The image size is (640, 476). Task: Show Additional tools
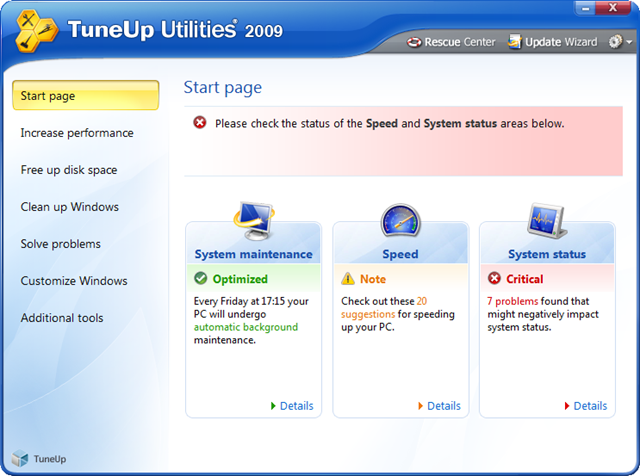pyautogui.click(x=62, y=318)
